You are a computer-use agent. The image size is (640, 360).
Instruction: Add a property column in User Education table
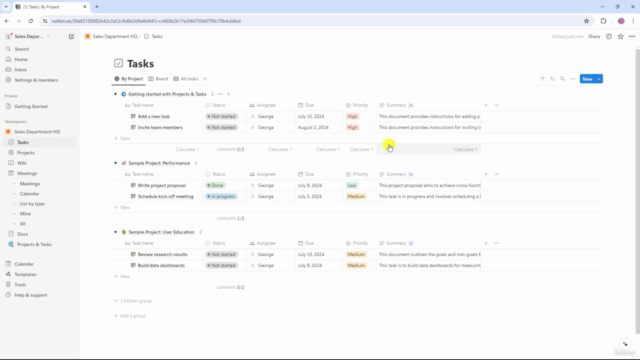pos(486,243)
